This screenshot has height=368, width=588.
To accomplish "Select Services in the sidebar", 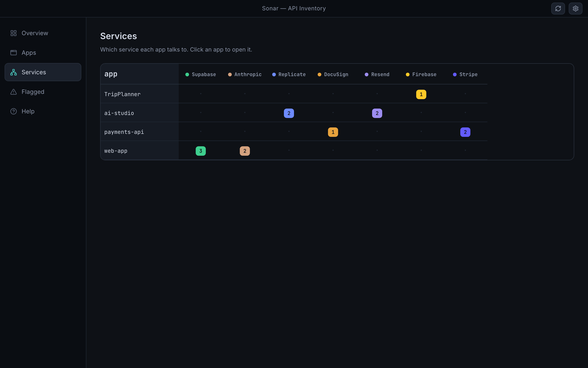I will point(43,72).
